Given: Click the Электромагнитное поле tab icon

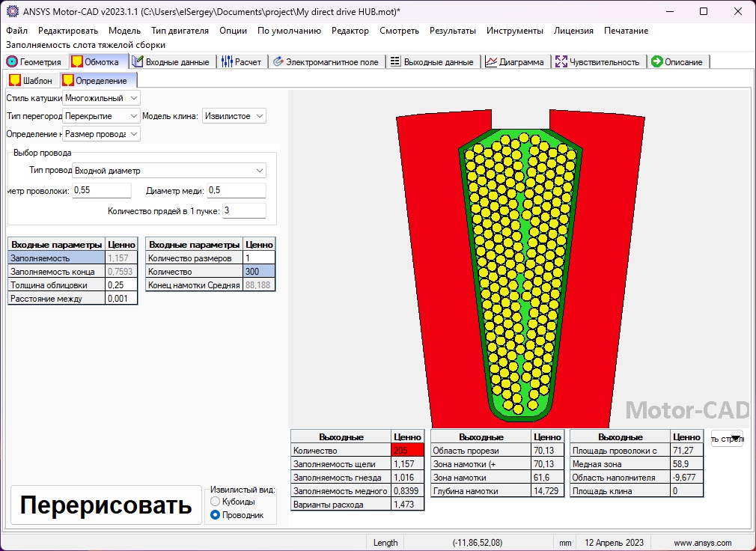Looking at the screenshot, I should (278, 62).
